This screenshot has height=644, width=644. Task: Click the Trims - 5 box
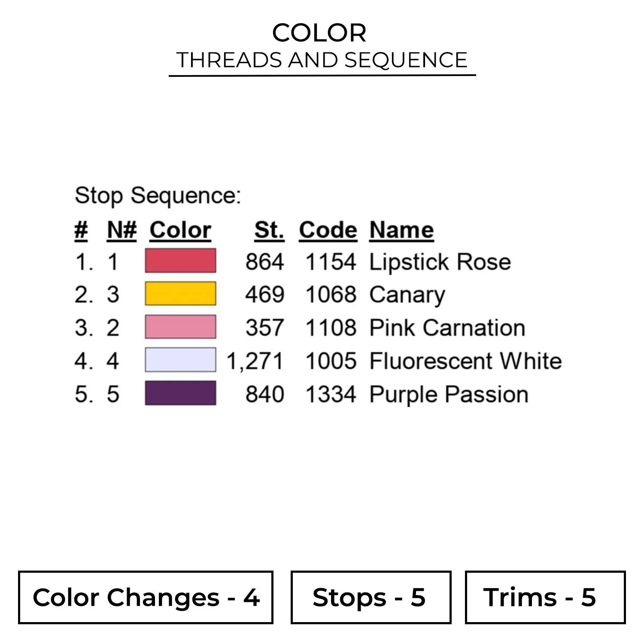545,597
